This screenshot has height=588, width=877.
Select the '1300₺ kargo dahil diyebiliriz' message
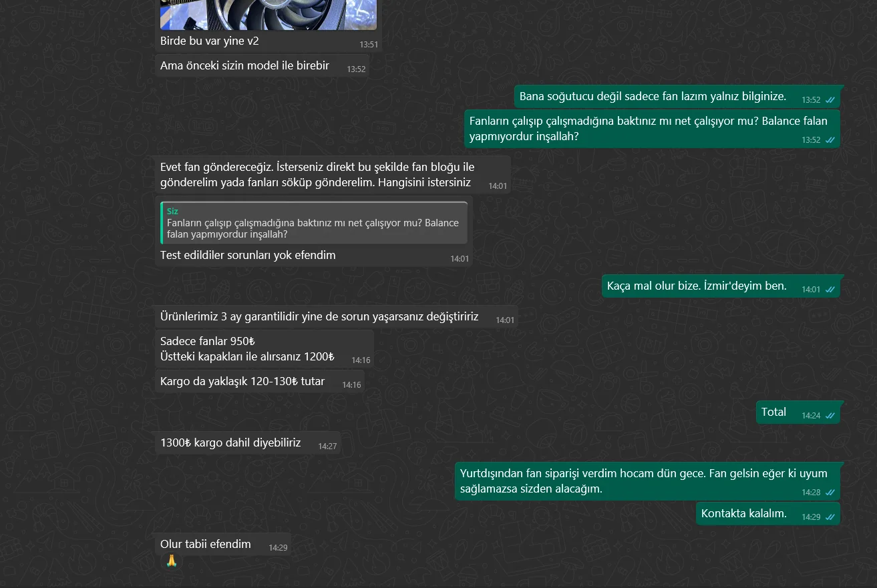[248, 443]
